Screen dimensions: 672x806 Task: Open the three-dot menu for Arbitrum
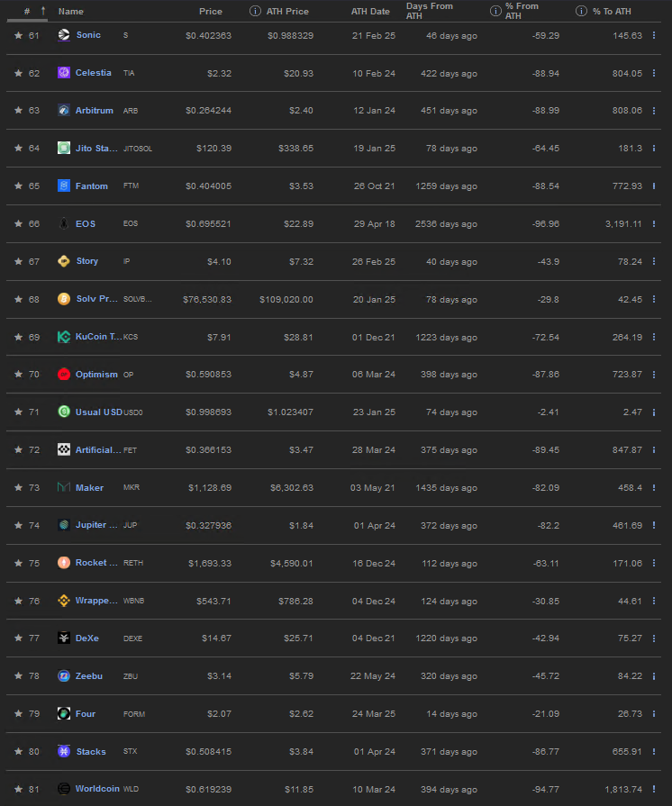(654, 111)
